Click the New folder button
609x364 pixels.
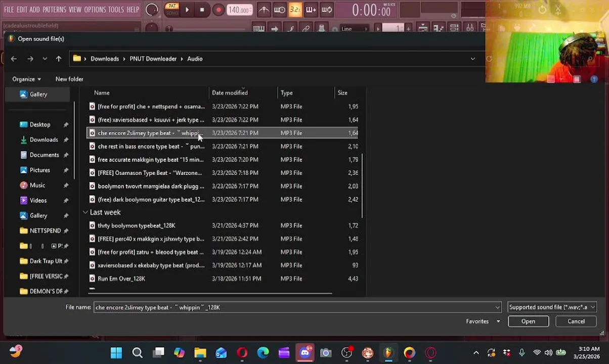pos(69,79)
